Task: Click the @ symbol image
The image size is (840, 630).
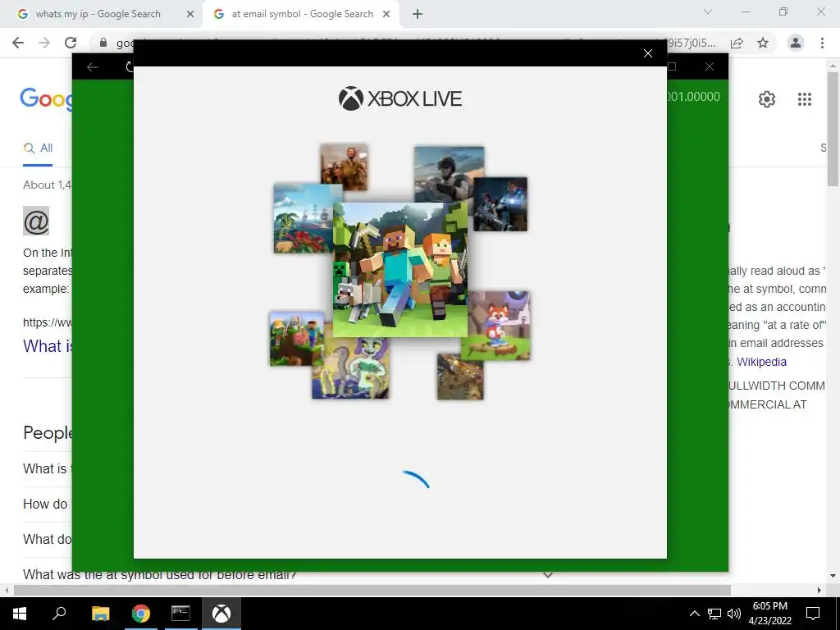Action: pos(36,221)
